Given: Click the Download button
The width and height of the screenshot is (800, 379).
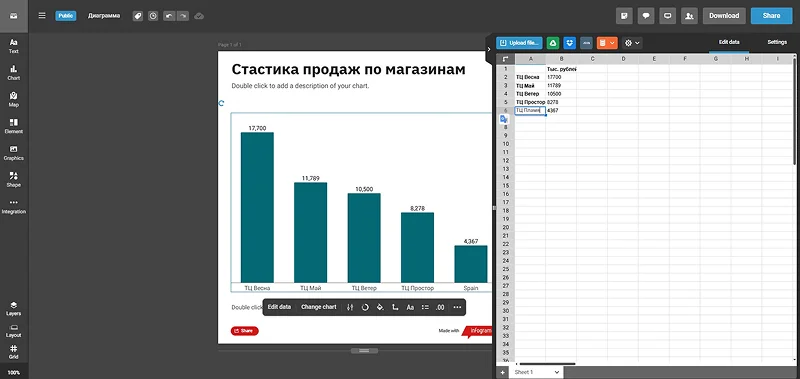Looking at the screenshot, I should click(724, 16).
